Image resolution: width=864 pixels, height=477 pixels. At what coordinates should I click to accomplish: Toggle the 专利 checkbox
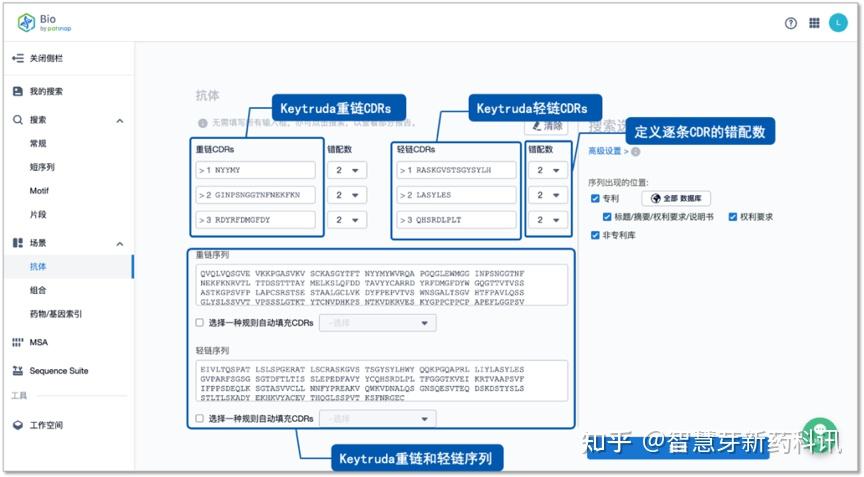tap(595, 198)
